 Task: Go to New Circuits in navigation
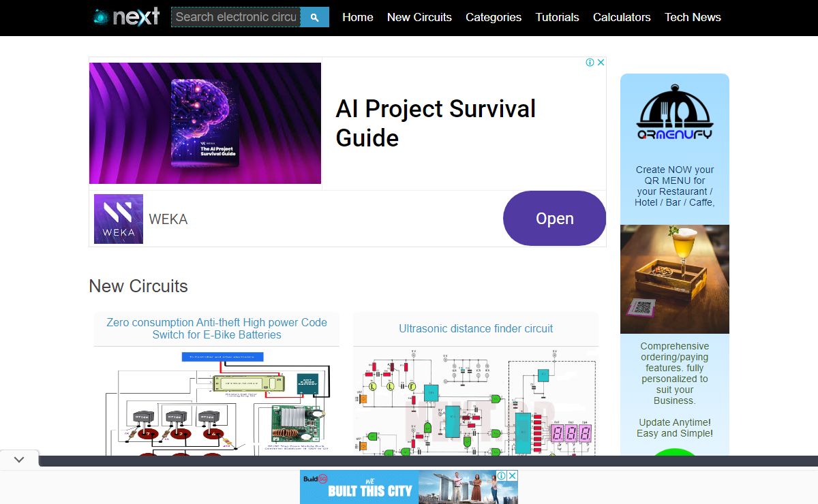tap(419, 17)
